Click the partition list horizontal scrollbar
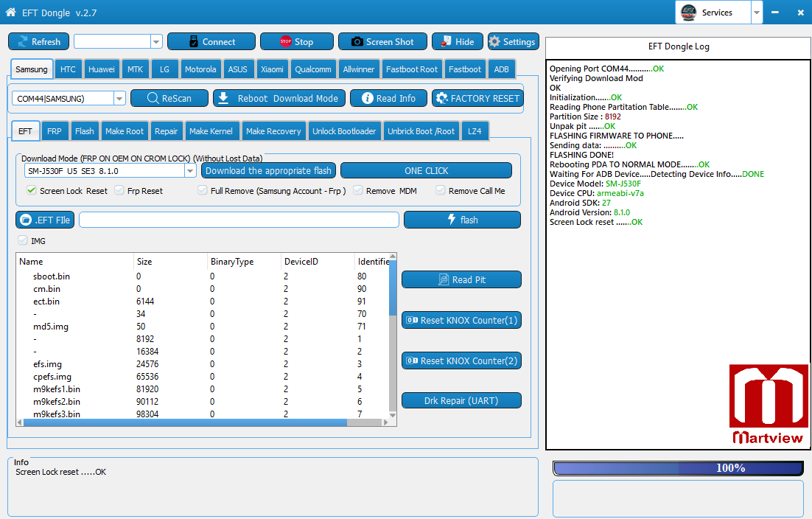This screenshot has height=519, width=812. (184, 422)
